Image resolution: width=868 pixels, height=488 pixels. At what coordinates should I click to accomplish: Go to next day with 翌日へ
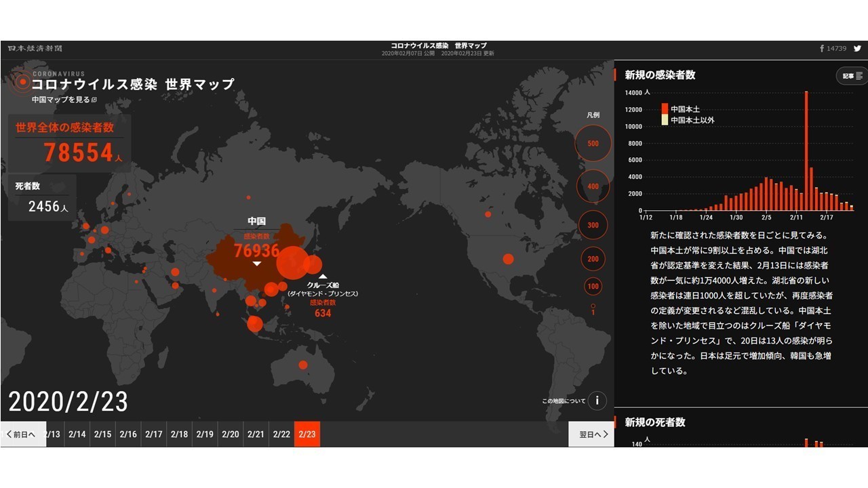point(591,434)
